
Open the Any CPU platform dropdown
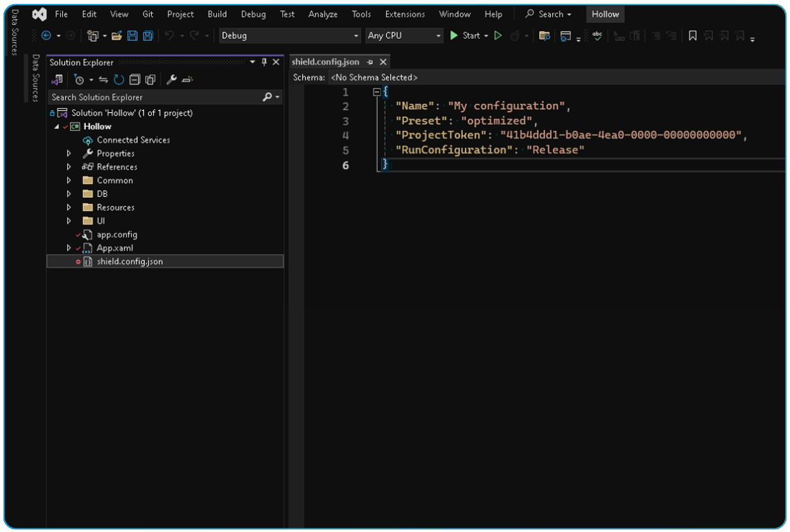click(404, 35)
